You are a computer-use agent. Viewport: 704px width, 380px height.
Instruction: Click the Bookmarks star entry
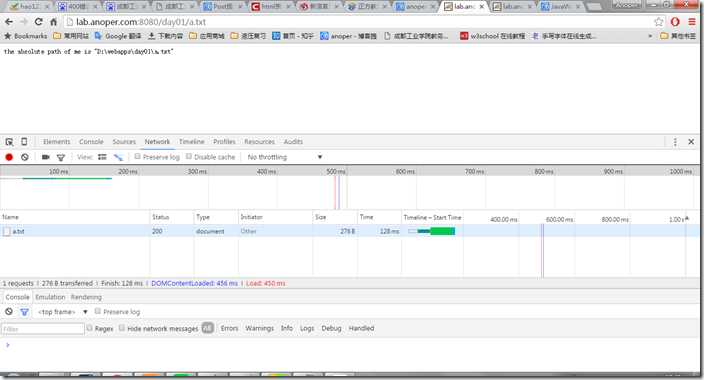click(26, 36)
